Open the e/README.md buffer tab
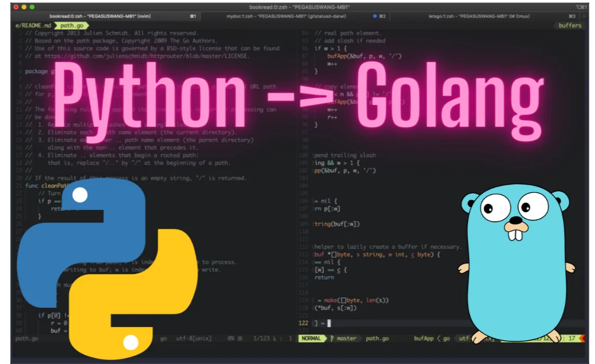595x364 pixels. tap(33, 25)
